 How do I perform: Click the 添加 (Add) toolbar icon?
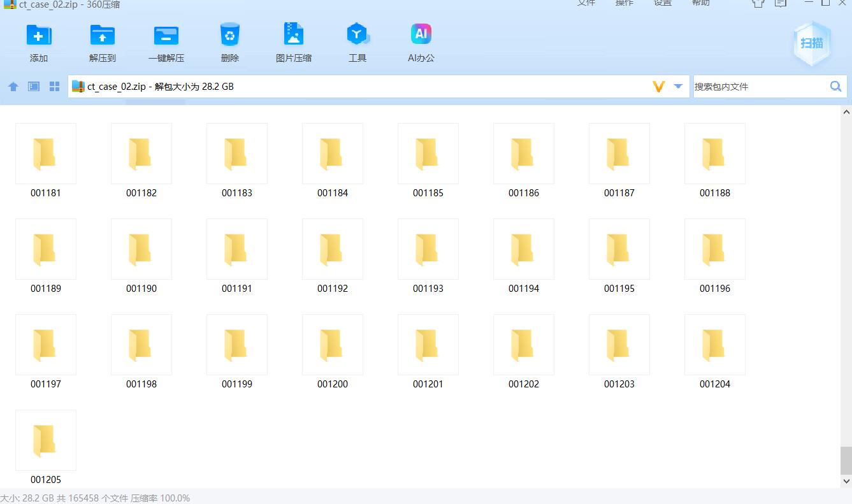pyautogui.click(x=38, y=36)
